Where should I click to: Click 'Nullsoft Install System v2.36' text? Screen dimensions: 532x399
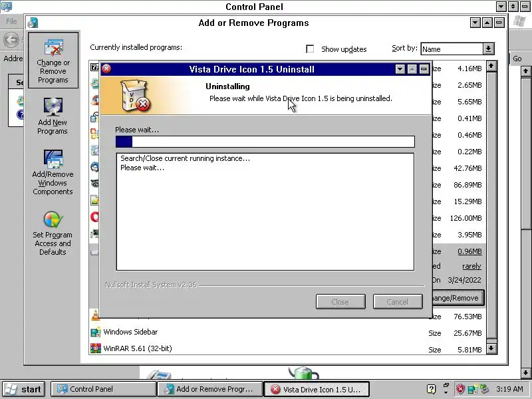[151, 285]
